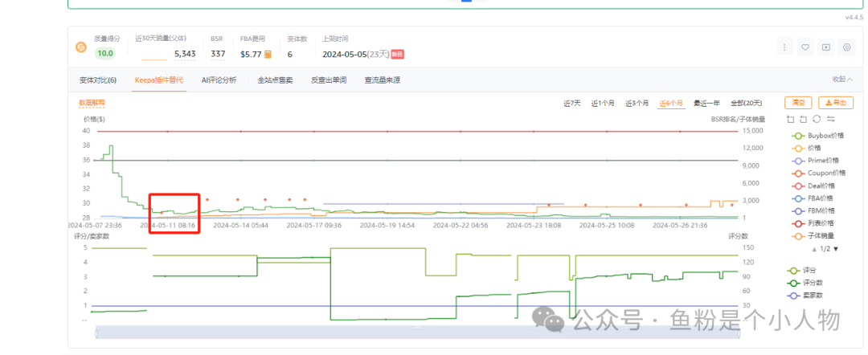
Task: Select the 近6个月 time range
Action: point(670,103)
